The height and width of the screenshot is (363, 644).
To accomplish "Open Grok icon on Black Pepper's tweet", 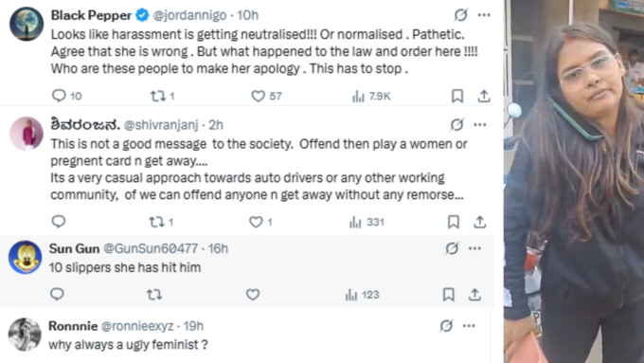I will [461, 15].
